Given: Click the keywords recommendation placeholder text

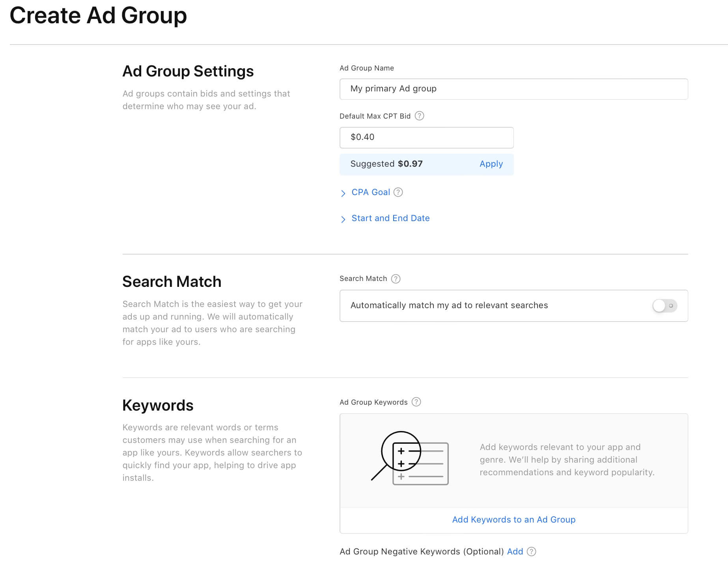Looking at the screenshot, I should (567, 460).
